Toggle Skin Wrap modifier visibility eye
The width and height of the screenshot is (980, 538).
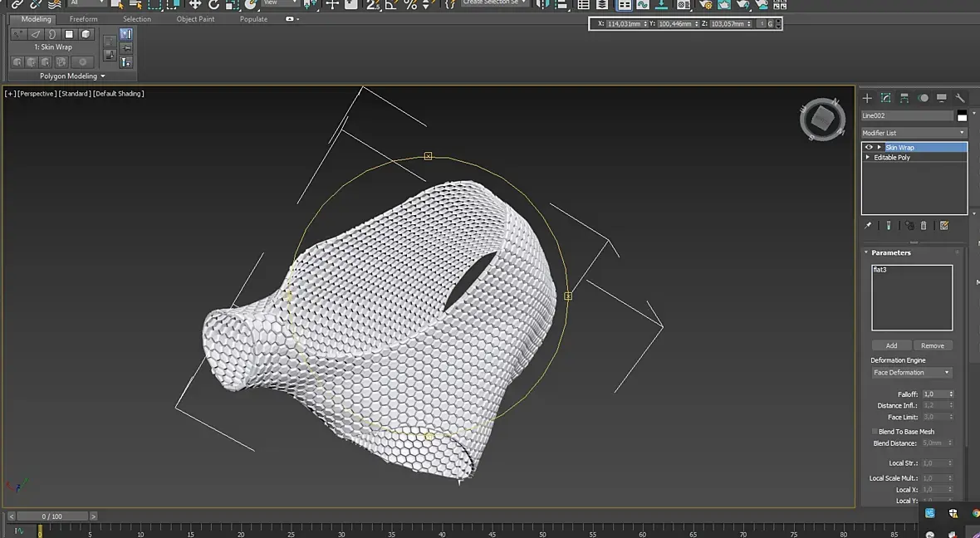pyautogui.click(x=869, y=147)
